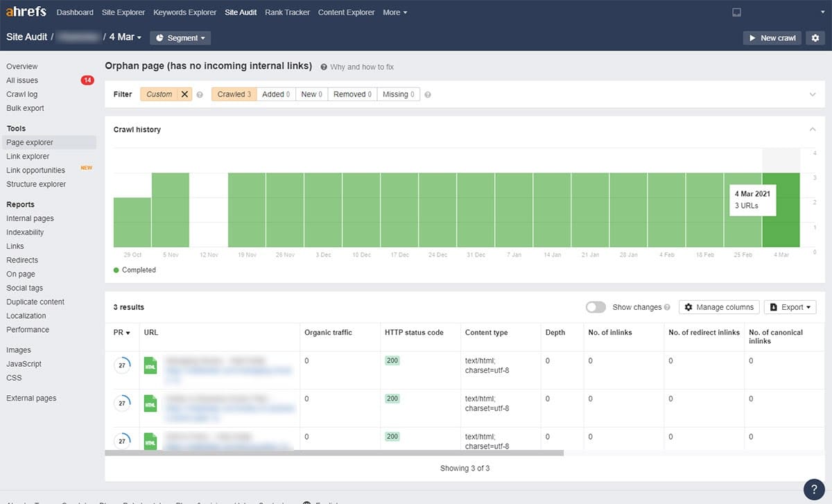Open Indexability report
This screenshot has width=832, height=504.
[25, 232]
